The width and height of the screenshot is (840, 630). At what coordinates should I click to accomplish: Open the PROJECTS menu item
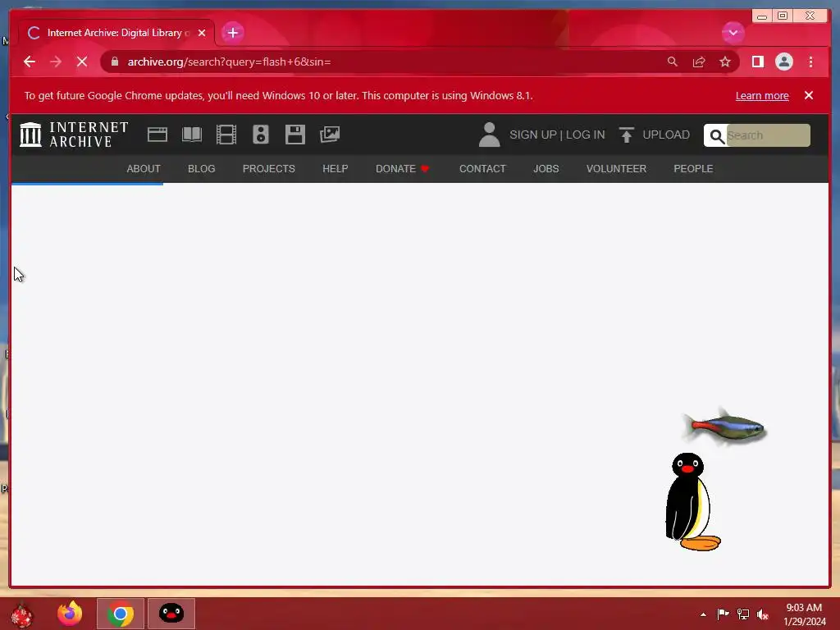pyautogui.click(x=269, y=169)
